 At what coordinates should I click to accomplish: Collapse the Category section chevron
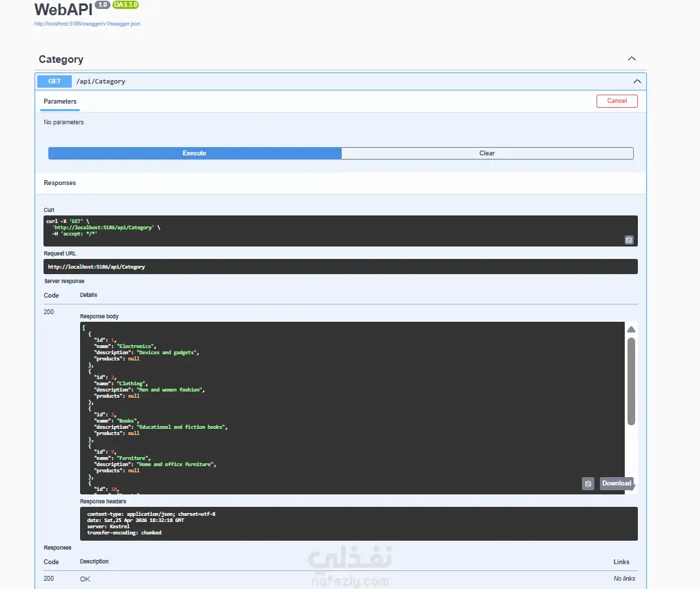tap(631, 59)
